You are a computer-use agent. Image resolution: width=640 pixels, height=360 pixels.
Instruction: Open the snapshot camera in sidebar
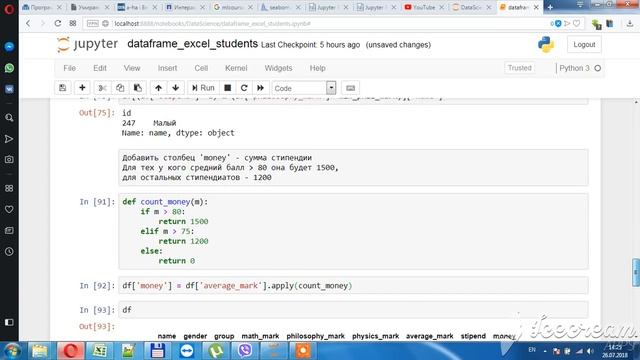pyautogui.click(x=9, y=160)
